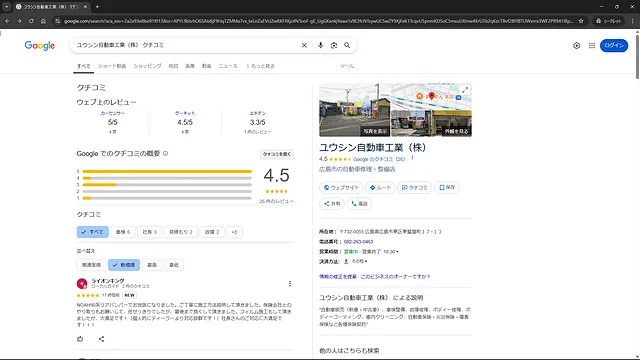The width and height of the screenshot is (640, 360).
Task: Sort reviews by 関連度順
Action: tap(91, 265)
